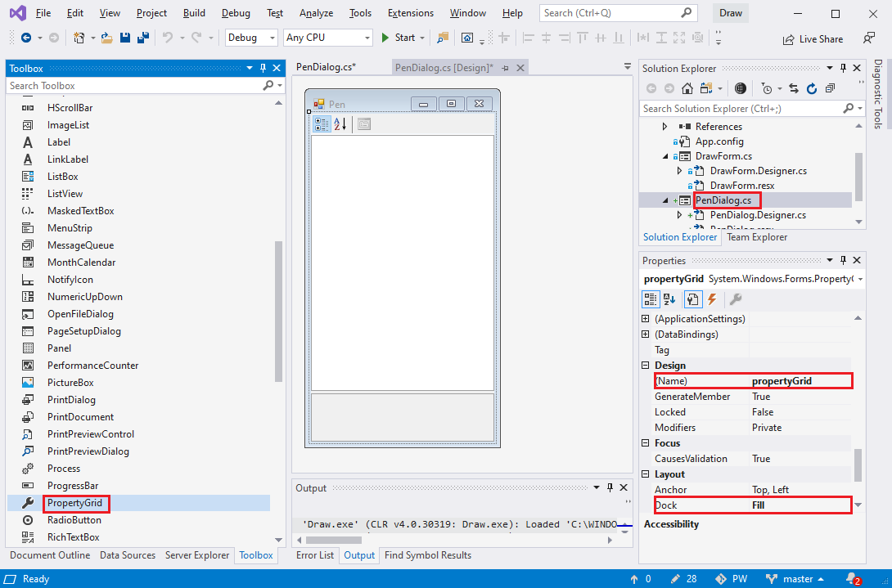Switch to the Error List tab
The image size is (892, 588).
(x=314, y=555)
